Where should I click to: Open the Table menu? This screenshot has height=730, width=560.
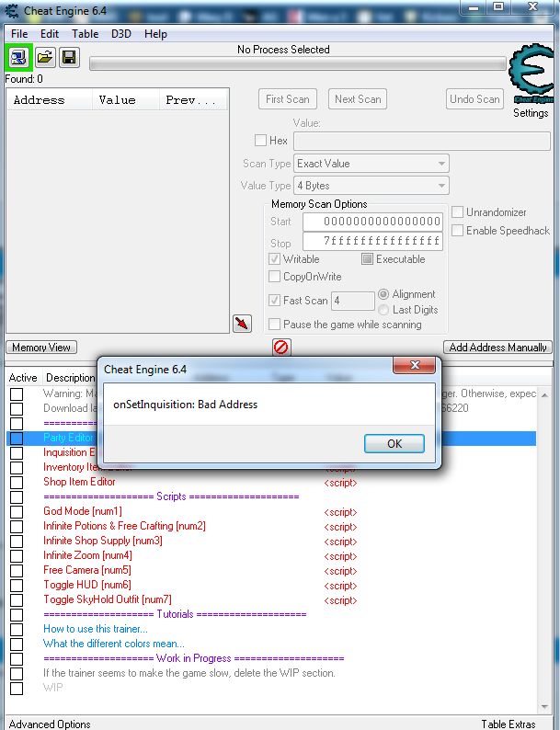pyautogui.click(x=86, y=34)
